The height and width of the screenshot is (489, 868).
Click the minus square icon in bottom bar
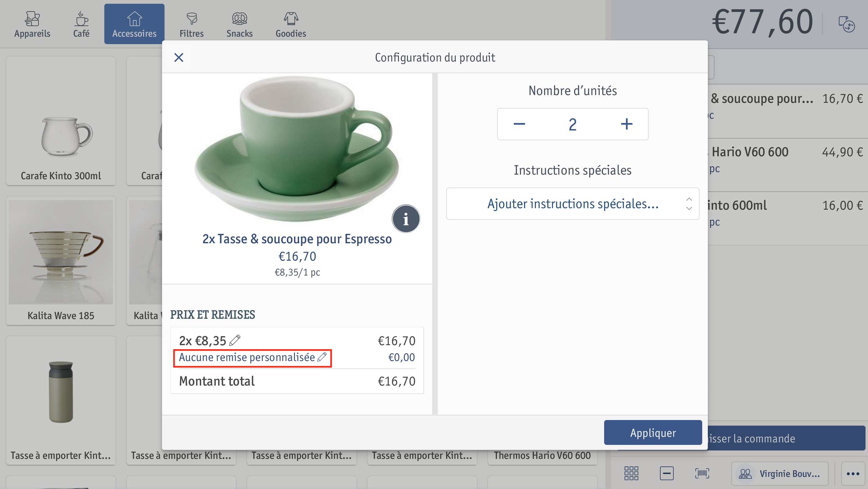coord(667,473)
